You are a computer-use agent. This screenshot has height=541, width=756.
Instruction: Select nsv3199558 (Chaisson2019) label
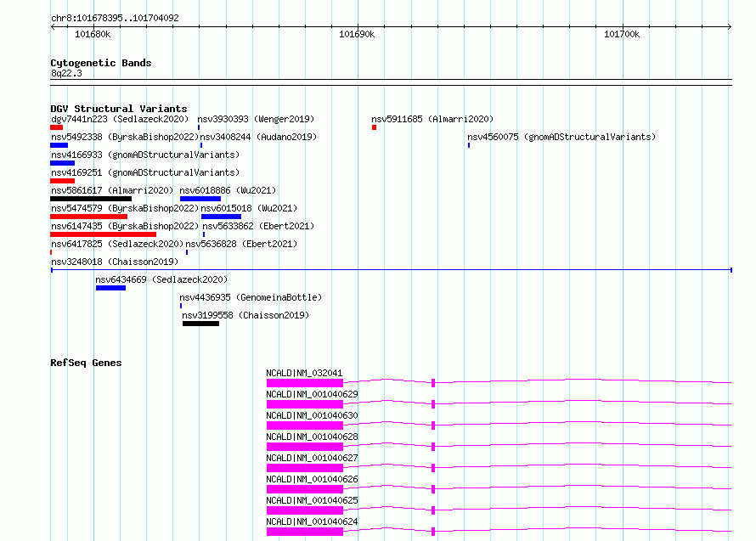(245, 315)
